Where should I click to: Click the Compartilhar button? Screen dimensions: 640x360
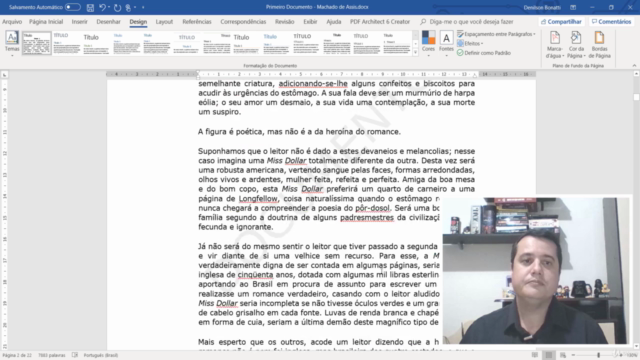coord(561,22)
